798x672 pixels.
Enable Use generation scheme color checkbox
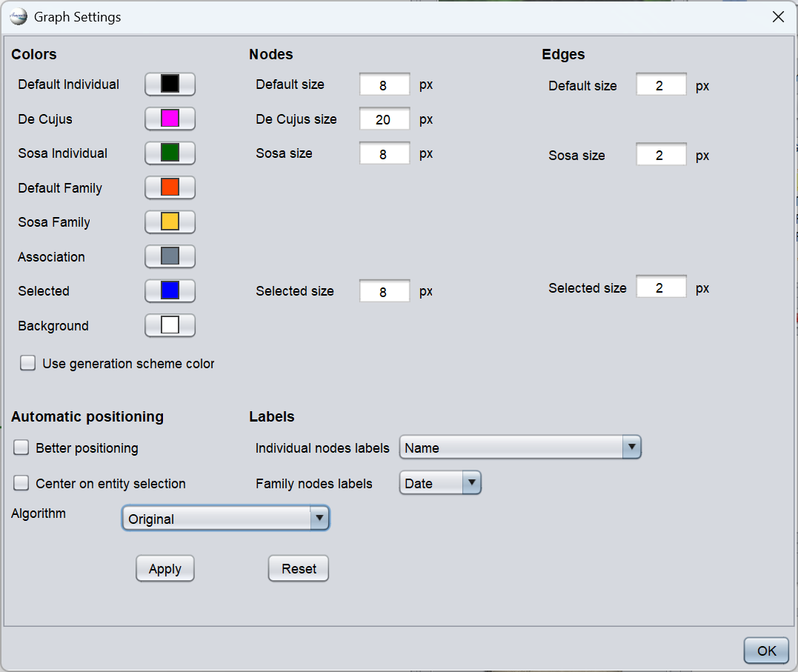(28, 363)
